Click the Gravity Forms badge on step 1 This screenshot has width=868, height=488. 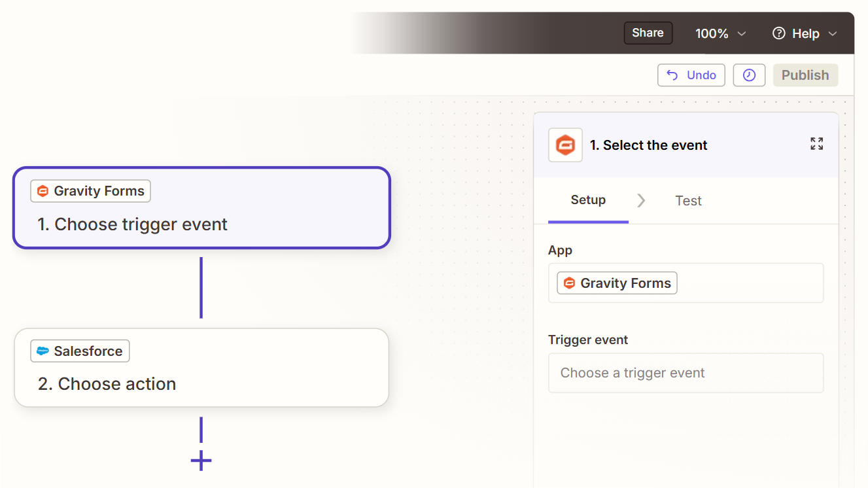point(90,191)
